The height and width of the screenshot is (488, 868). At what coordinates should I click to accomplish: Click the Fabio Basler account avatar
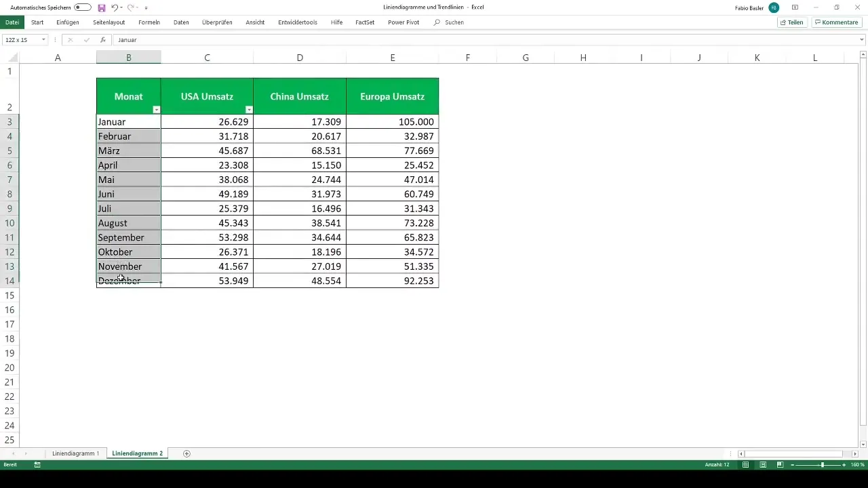pos(774,7)
